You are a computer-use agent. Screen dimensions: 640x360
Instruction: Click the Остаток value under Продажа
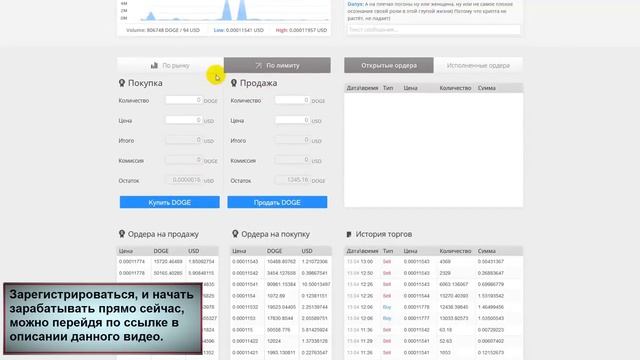(x=293, y=180)
